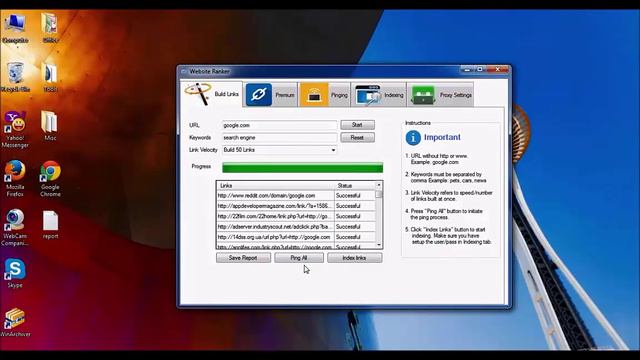Image resolution: width=640 pixels, height=360 pixels.
Task: Switch to the Premium tab
Action: coord(271,95)
